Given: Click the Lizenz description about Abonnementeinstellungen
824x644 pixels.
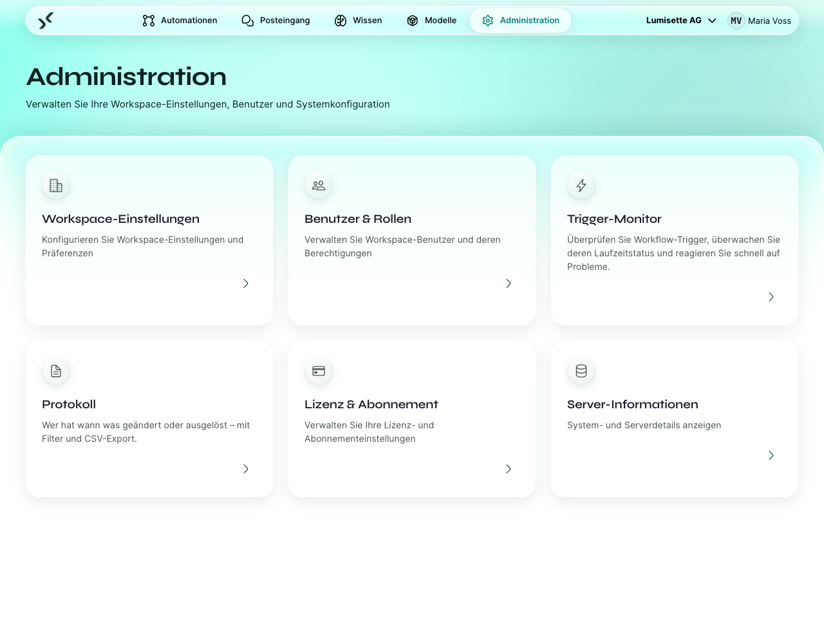Looking at the screenshot, I should [x=370, y=432].
